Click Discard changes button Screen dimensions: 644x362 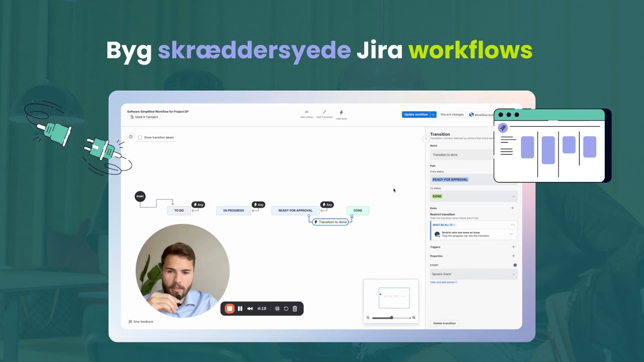(x=452, y=115)
